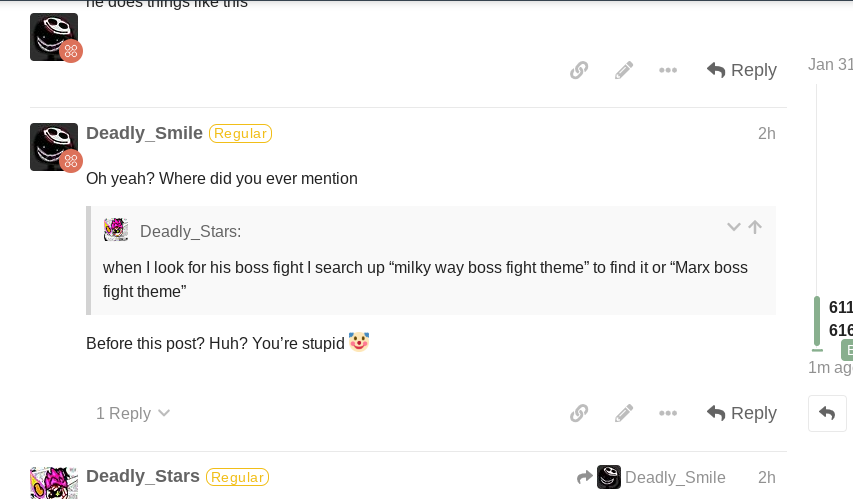The width and height of the screenshot is (853, 499).
Task: Click the green timeline scroller handle
Action: click(x=817, y=321)
